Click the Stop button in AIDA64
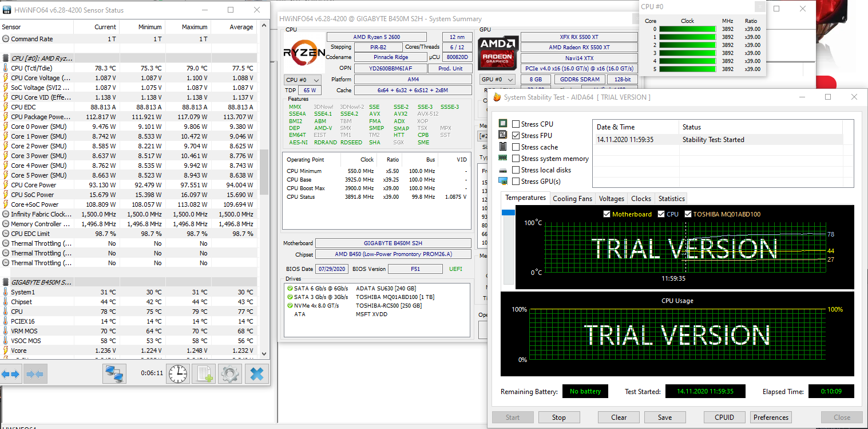Image resolution: width=868 pixels, height=429 pixels. [559, 418]
